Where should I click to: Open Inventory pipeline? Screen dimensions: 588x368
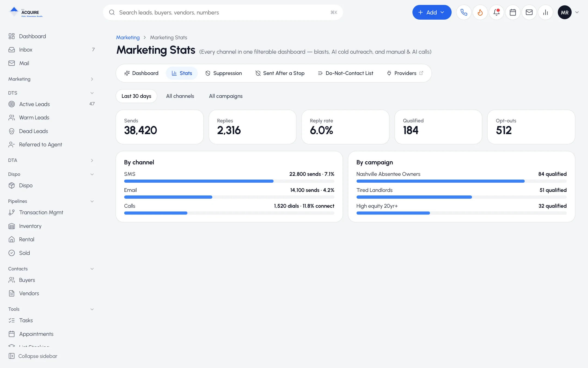[51, 226]
